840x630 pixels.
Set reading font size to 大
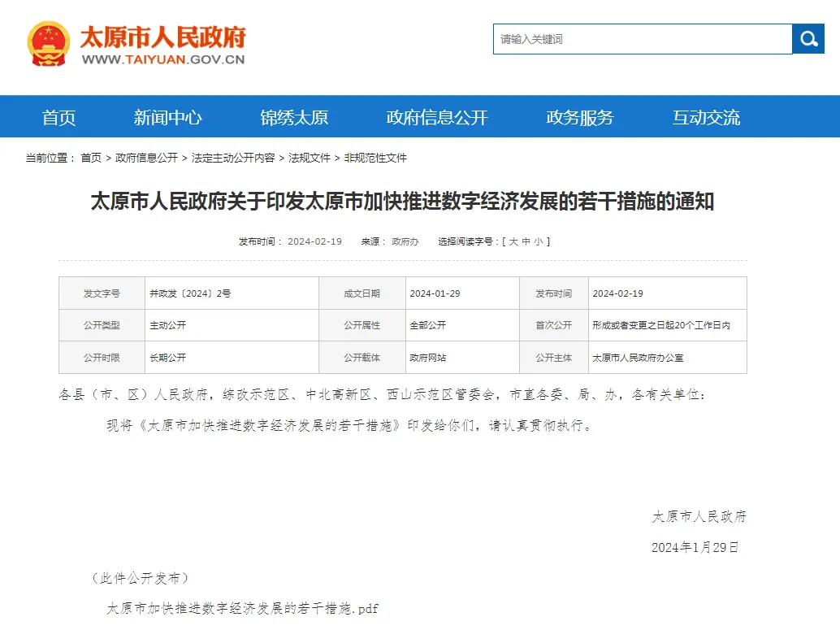pos(513,241)
